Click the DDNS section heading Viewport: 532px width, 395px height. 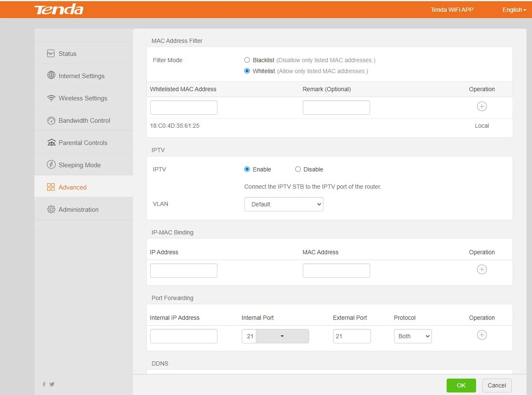(x=160, y=363)
